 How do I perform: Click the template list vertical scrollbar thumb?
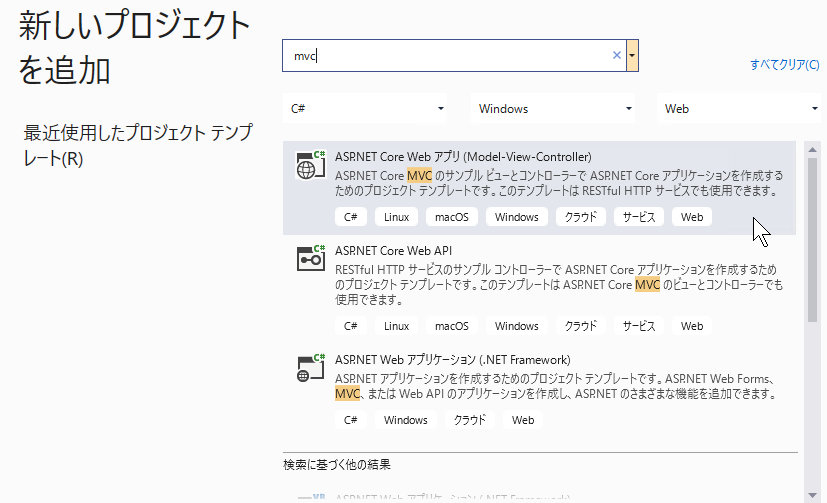812,239
